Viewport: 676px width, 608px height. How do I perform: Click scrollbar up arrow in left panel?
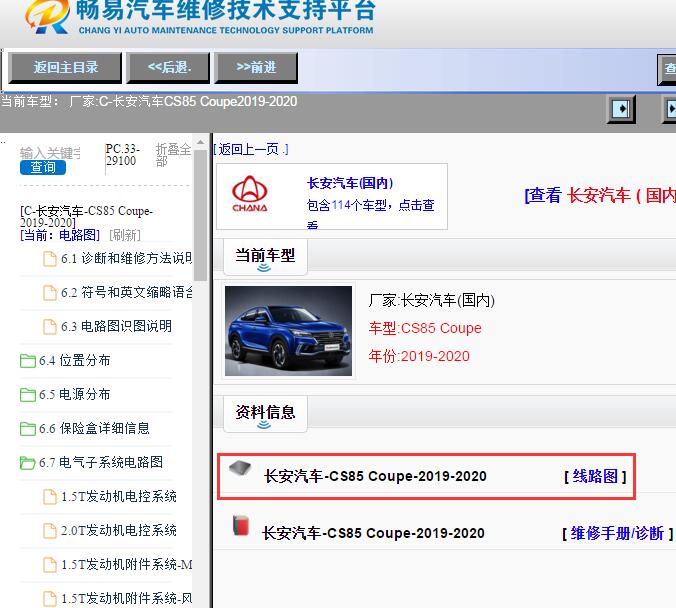tap(200, 142)
